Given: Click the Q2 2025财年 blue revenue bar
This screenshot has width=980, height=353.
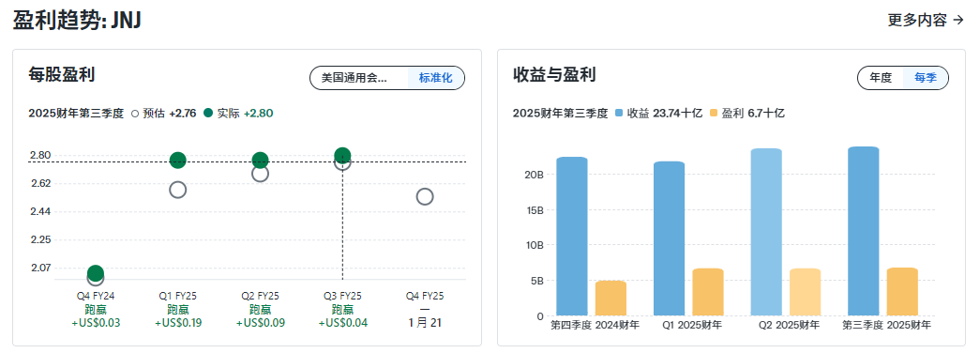Looking at the screenshot, I should [766, 232].
